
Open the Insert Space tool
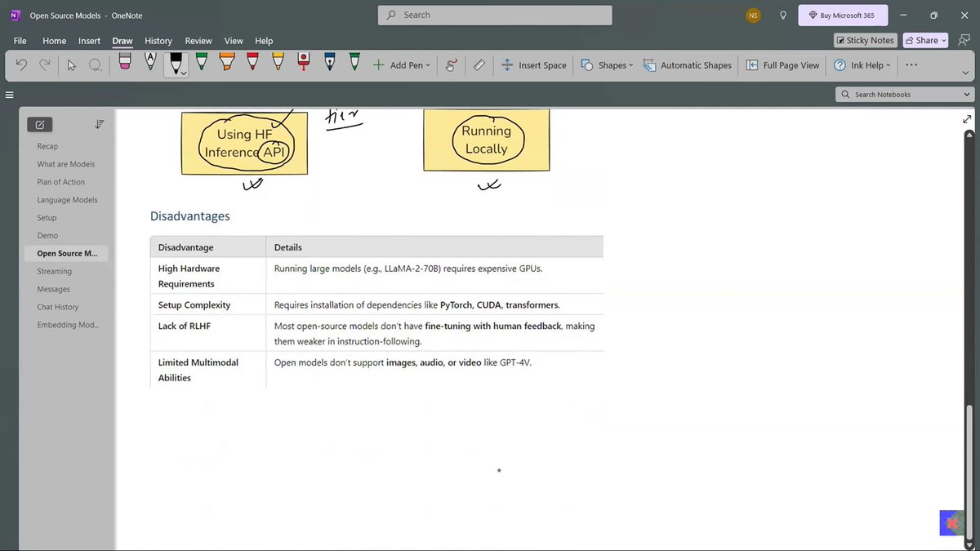[534, 65]
